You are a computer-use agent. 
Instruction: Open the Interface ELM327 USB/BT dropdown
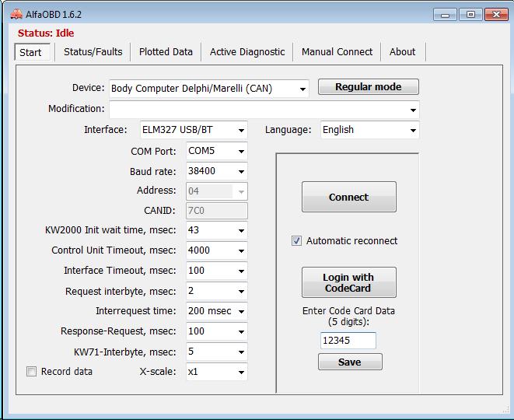pos(241,130)
